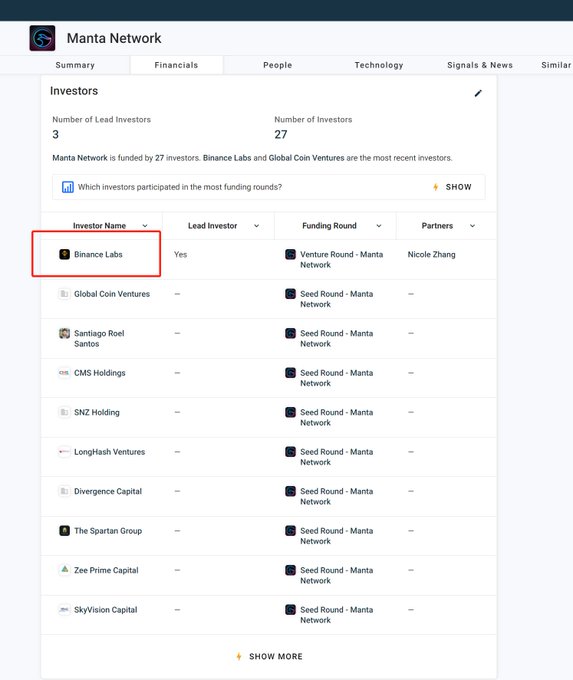
Task: Open the Global Coin Ventures investor name link
Action: click(x=112, y=294)
